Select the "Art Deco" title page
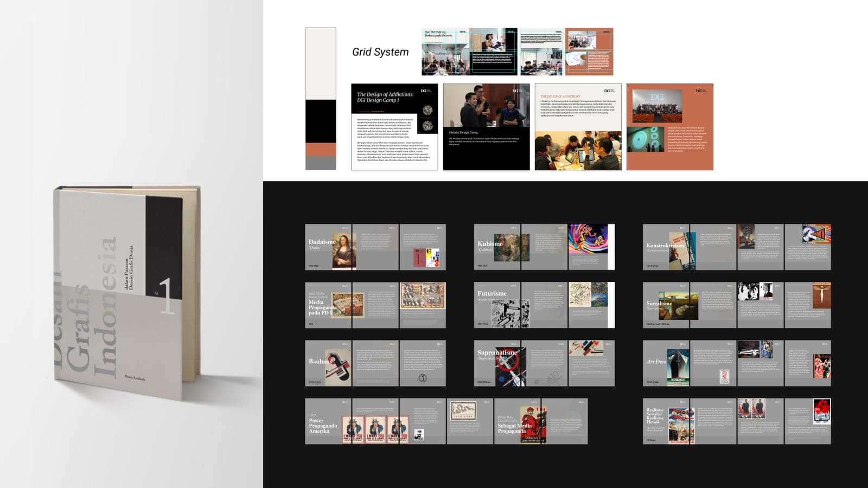The height and width of the screenshot is (488, 868). 666,363
